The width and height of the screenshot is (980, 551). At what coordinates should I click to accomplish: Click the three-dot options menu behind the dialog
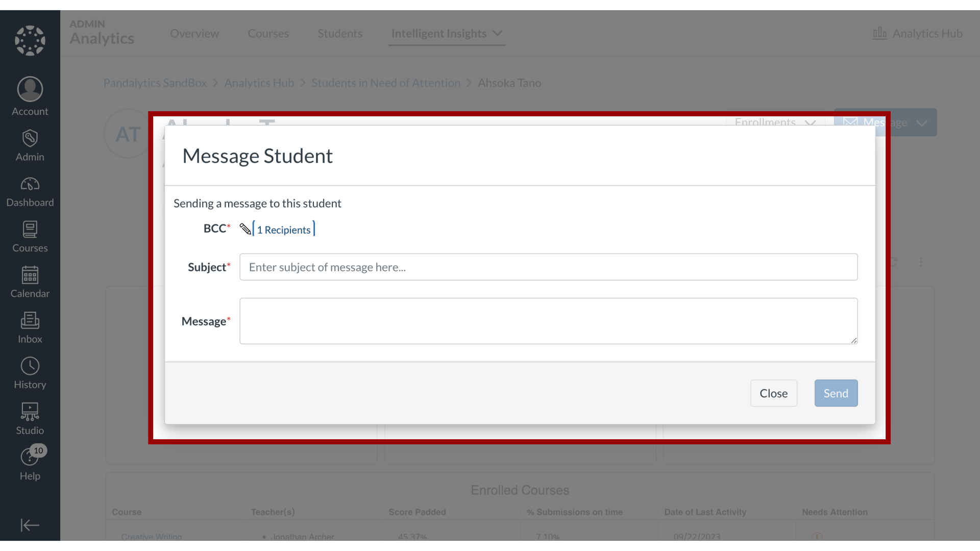[x=921, y=262]
